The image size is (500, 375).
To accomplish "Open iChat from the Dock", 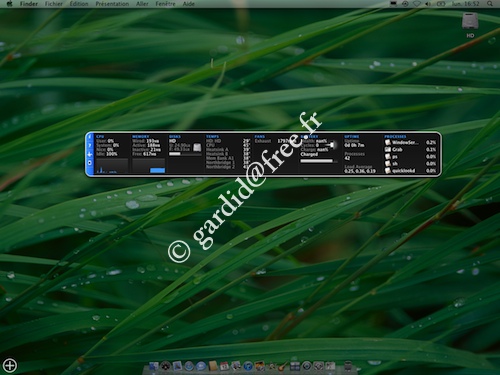I will pos(201,366).
